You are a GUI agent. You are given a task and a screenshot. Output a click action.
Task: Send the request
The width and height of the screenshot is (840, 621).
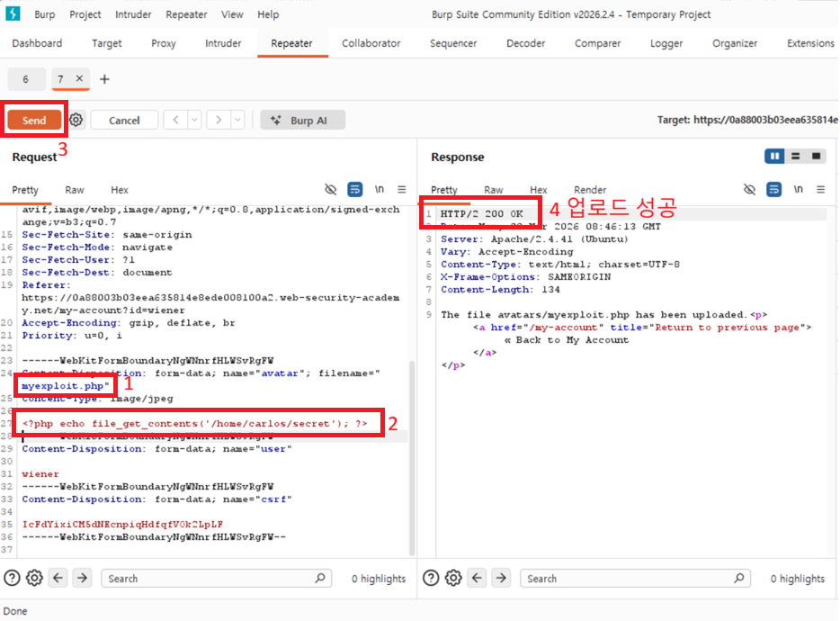click(x=34, y=120)
